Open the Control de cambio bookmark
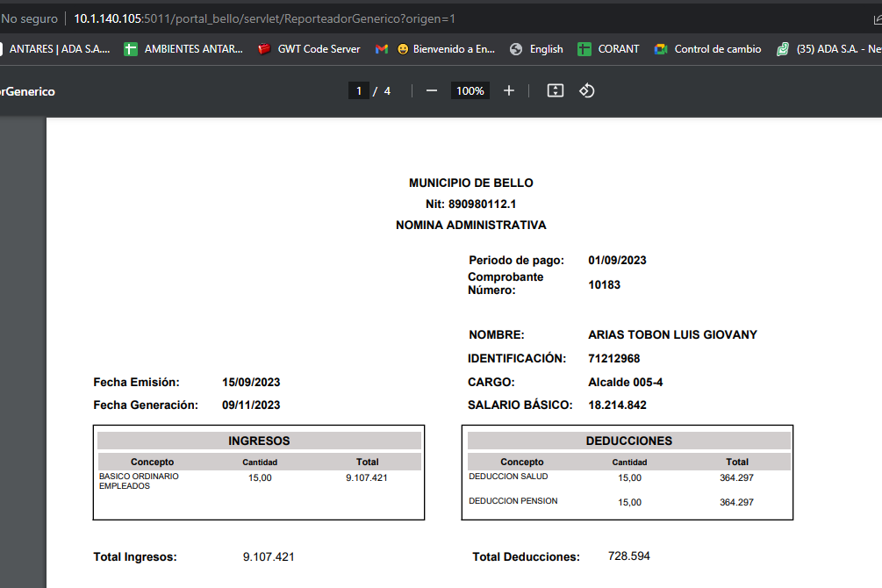This screenshot has height=588, width=882. [x=708, y=49]
